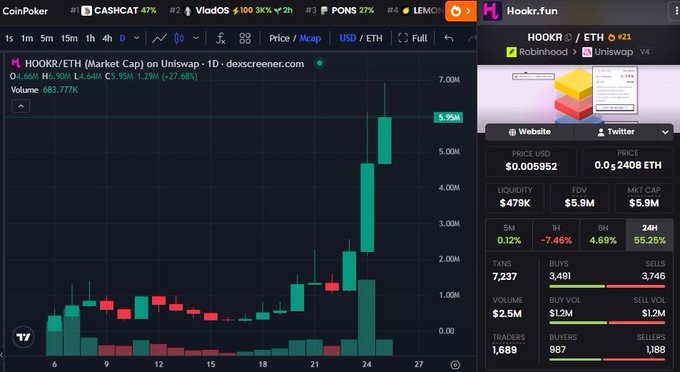Select the D daily timeframe

[122, 39]
